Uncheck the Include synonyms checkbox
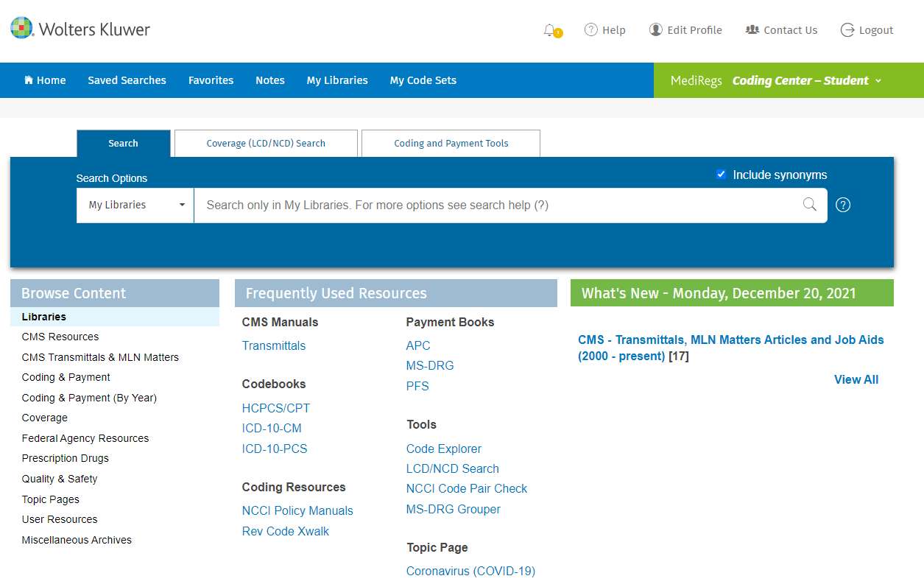 (x=721, y=175)
